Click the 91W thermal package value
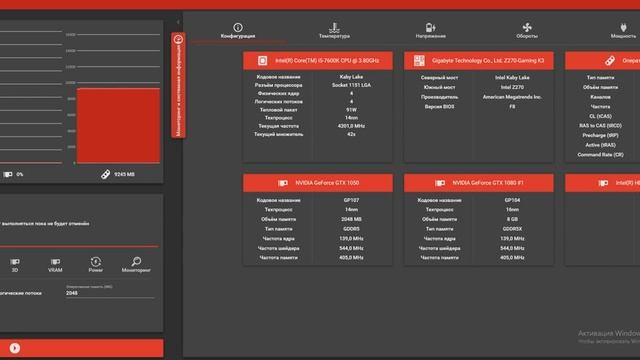Image resolution: width=640 pixels, height=360 pixels. (351, 109)
